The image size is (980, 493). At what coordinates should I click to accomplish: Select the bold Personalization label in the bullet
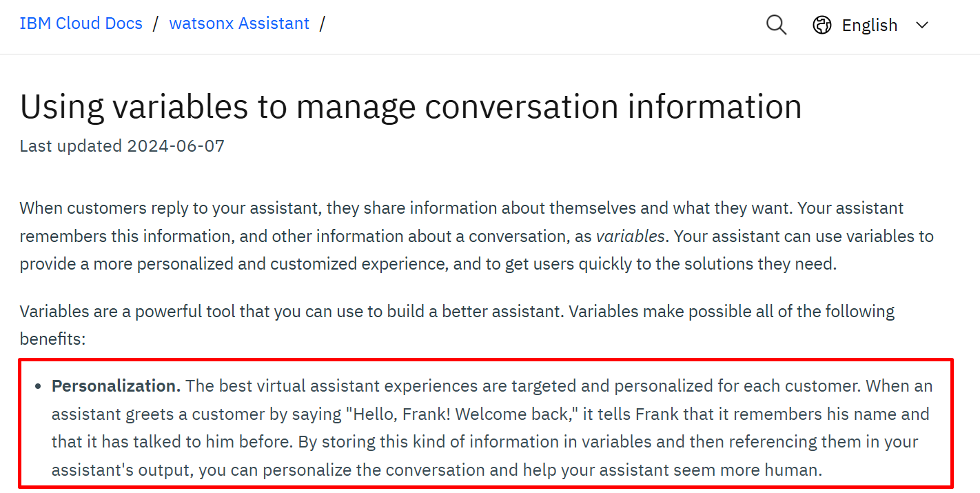pyautogui.click(x=114, y=385)
